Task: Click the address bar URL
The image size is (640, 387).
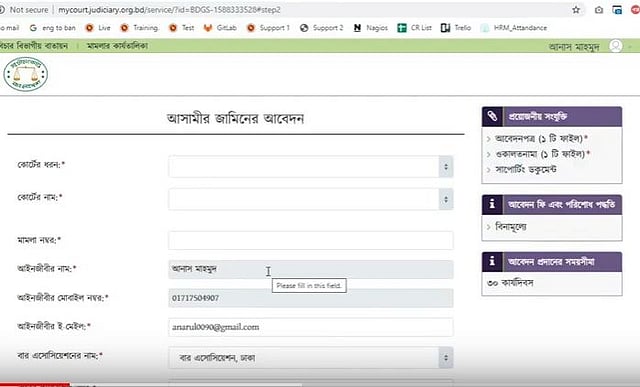Action: coord(169,10)
